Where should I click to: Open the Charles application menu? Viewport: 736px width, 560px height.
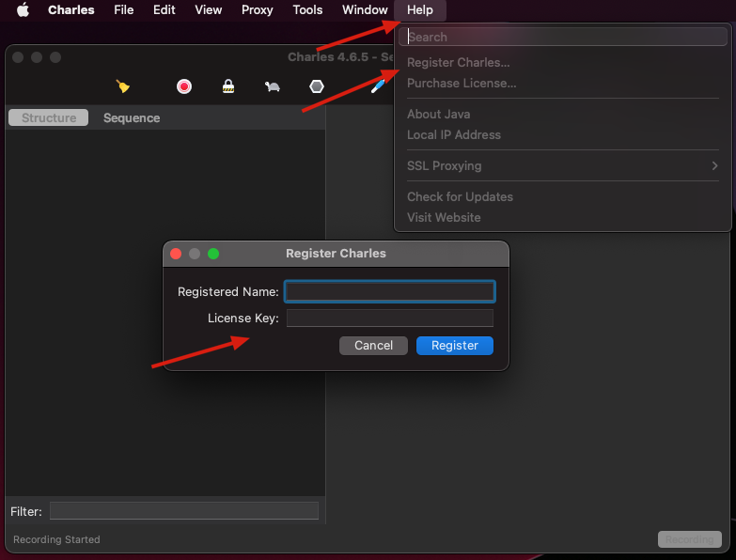(x=71, y=9)
